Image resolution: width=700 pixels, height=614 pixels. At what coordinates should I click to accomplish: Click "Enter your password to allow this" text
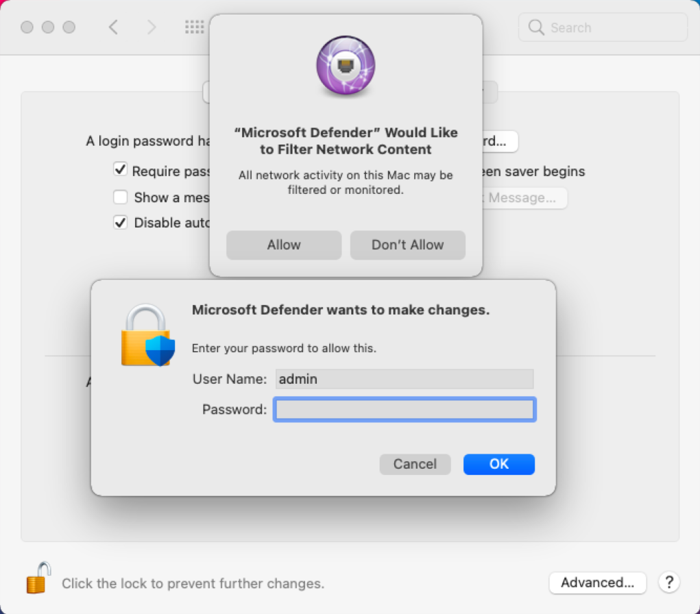[x=284, y=348]
